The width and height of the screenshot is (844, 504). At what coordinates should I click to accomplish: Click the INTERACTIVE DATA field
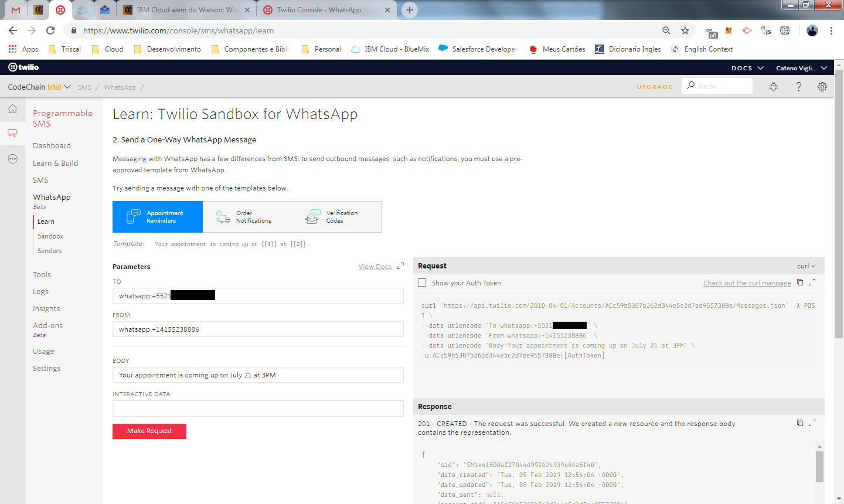click(x=258, y=408)
